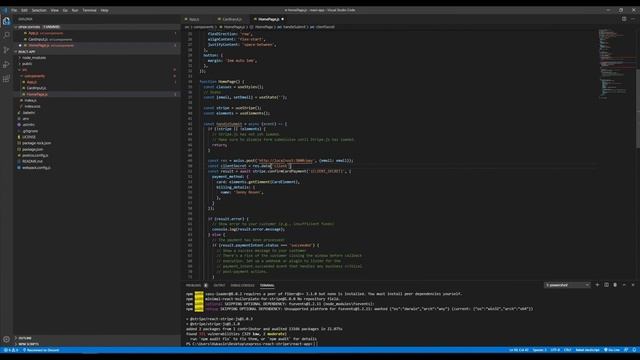Open Run and Debug view

(7, 64)
